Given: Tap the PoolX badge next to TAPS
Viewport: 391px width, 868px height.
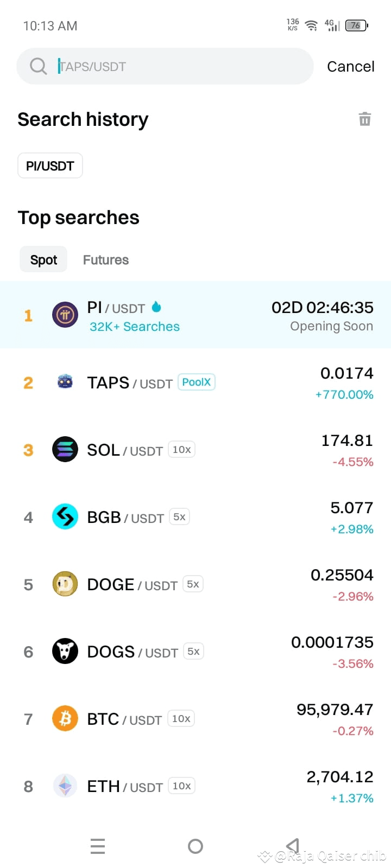Looking at the screenshot, I should coord(196,381).
